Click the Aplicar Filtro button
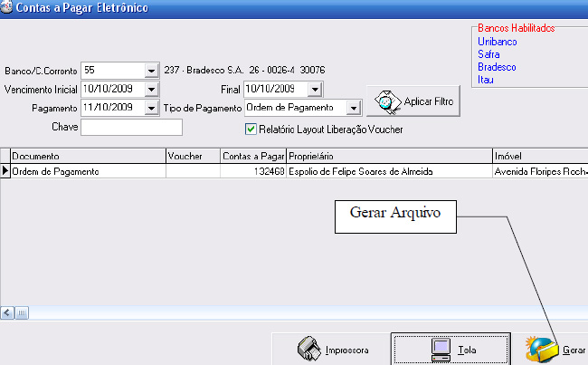This screenshot has height=365, width=588. (x=413, y=101)
